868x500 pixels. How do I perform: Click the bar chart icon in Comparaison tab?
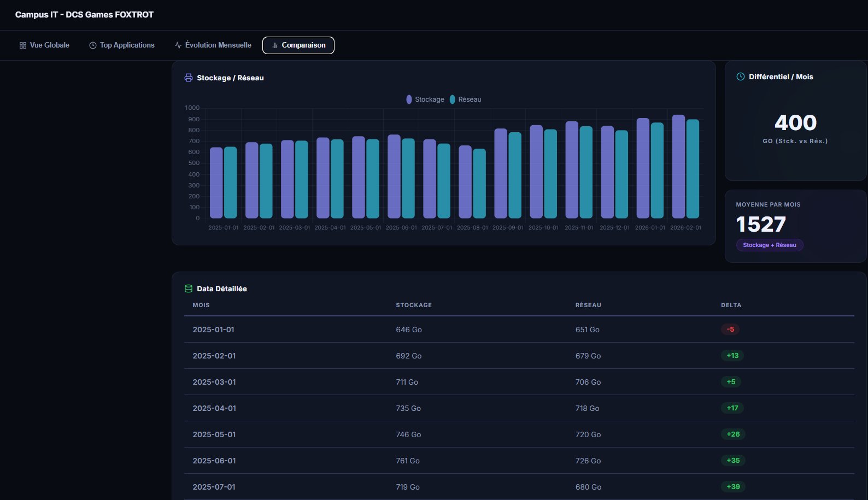pyautogui.click(x=275, y=45)
